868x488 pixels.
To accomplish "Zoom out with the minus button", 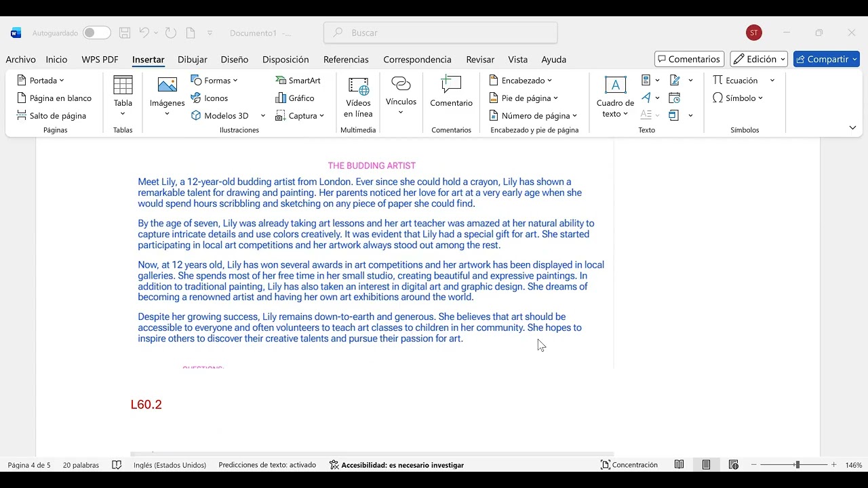I will click(x=753, y=465).
